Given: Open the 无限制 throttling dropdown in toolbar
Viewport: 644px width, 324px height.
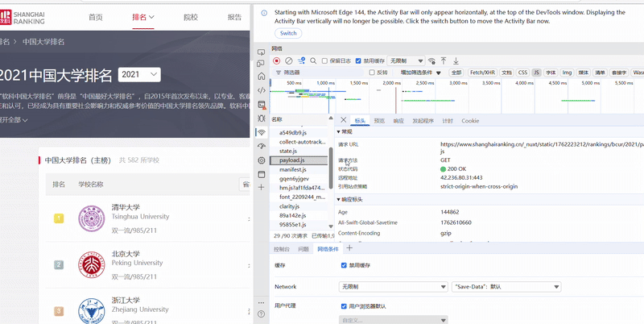Looking at the screenshot, I should [406, 61].
